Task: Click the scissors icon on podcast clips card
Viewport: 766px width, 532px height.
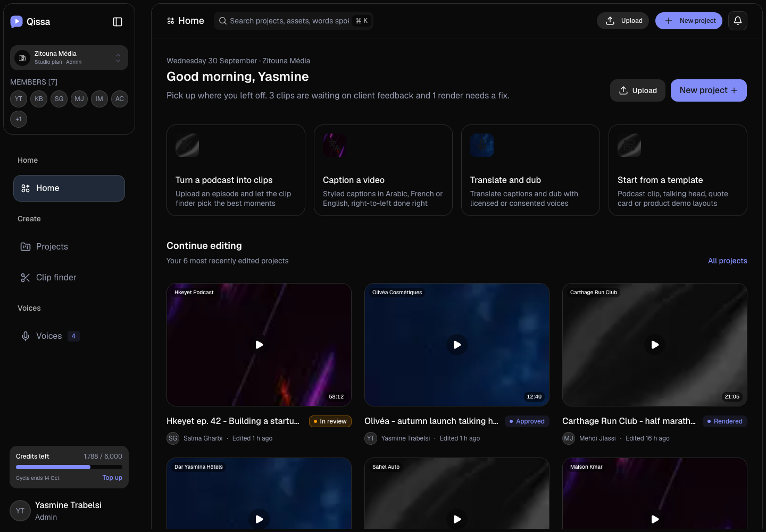Action: [187, 145]
